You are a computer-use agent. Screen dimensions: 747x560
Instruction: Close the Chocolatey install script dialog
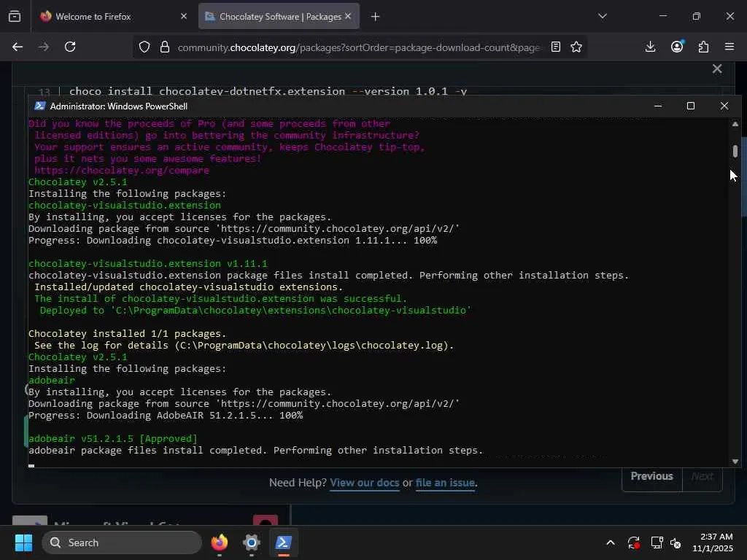click(x=717, y=69)
